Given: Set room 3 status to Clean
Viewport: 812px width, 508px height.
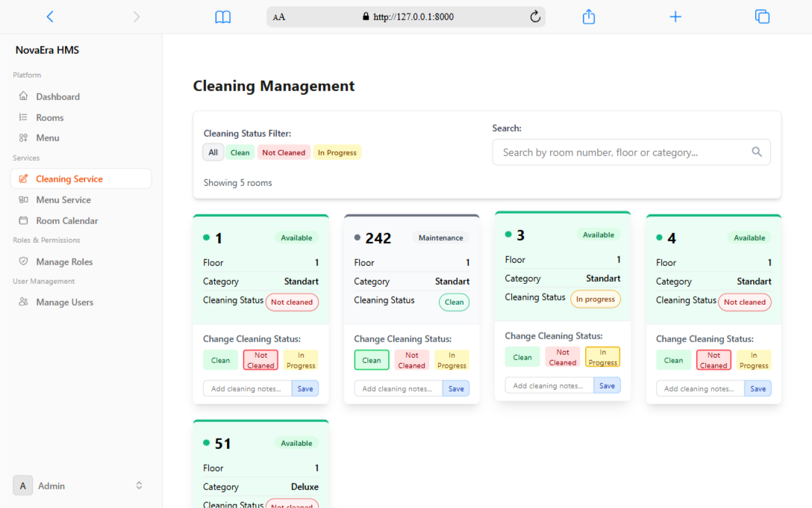Looking at the screenshot, I should (522, 357).
